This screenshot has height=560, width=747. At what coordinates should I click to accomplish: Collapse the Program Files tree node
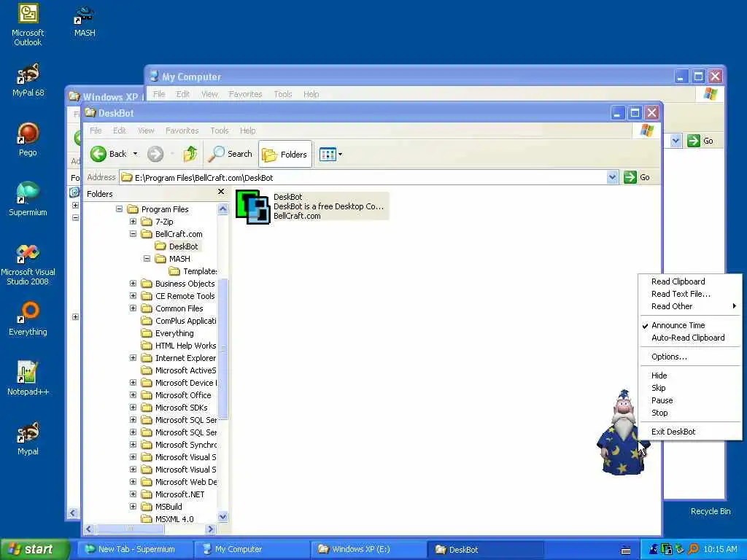tap(119, 209)
